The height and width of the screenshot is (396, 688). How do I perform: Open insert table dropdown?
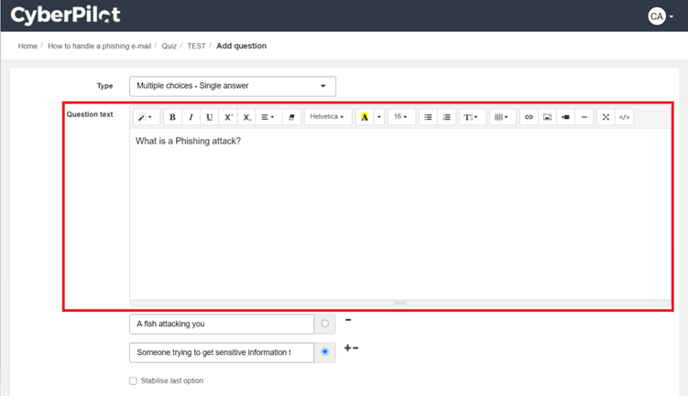tap(502, 117)
